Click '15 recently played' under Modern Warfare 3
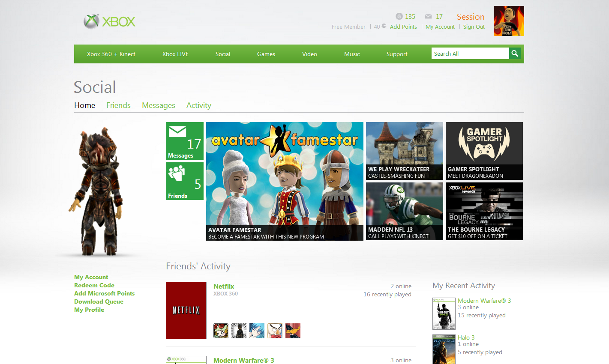609x364 pixels. (x=482, y=315)
